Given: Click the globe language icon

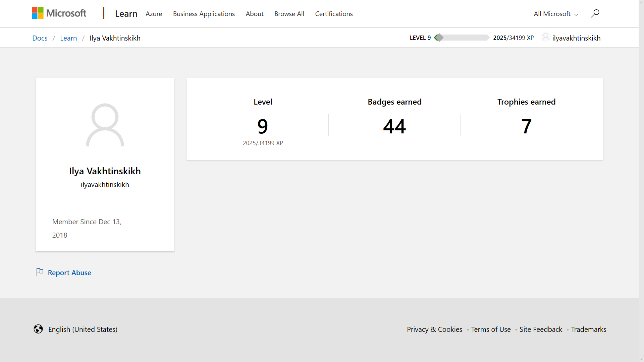Looking at the screenshot, I should pyautogui.click(x=38, y=329).
